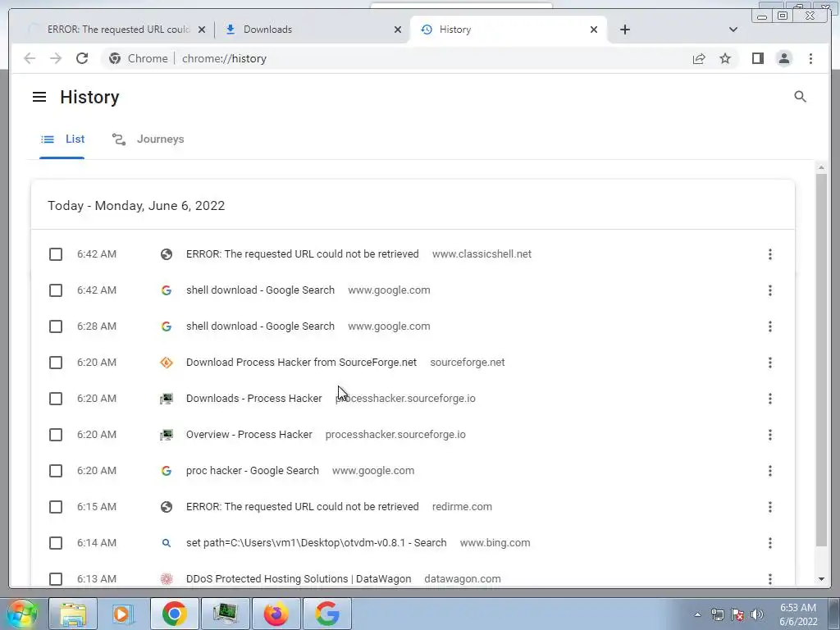Check the redirme.com ERROR entry checkbox
This screenshot has width=840, height=630.
56,507
